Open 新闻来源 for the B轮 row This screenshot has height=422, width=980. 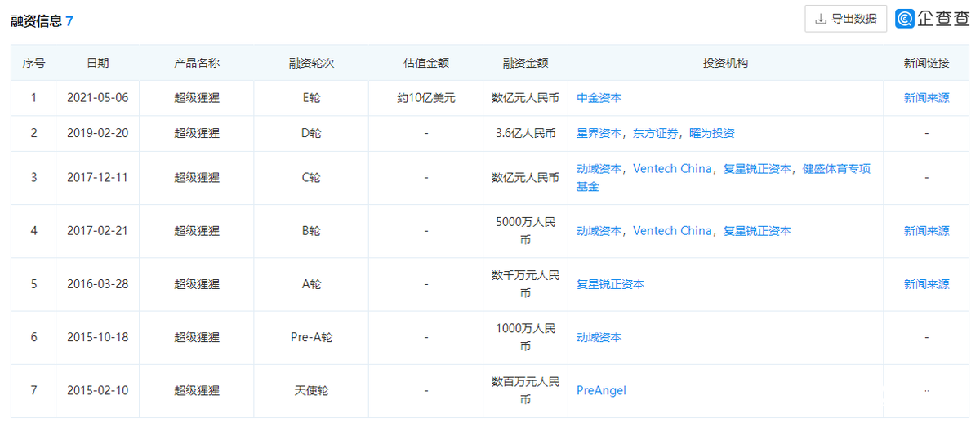(926, 231)
